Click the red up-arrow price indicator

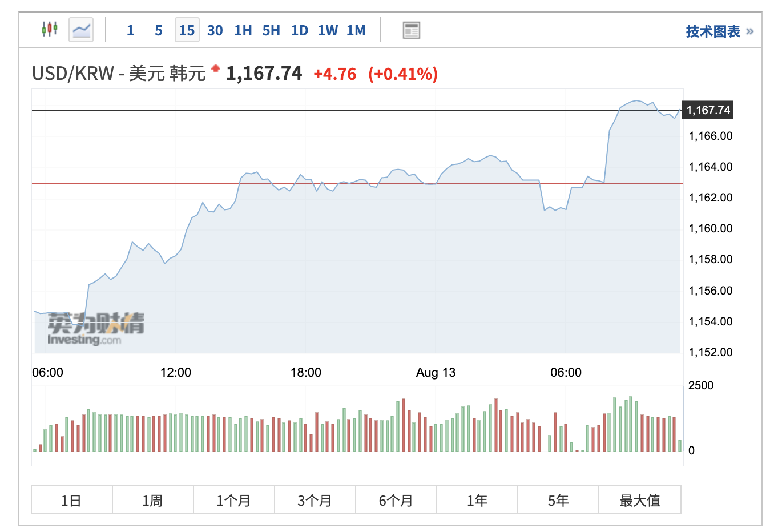pyautogui.click(x=215, y=68)
